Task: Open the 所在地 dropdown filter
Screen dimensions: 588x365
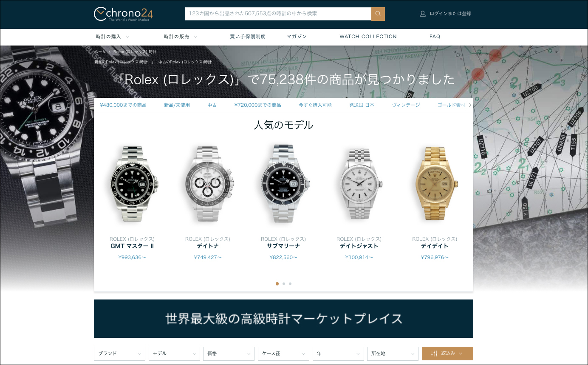Action: tap(393, 354)
